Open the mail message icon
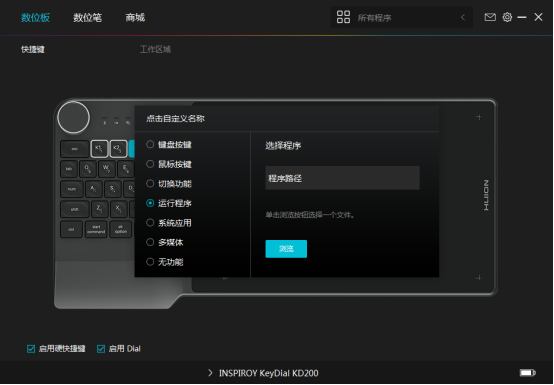 (490, 17)
